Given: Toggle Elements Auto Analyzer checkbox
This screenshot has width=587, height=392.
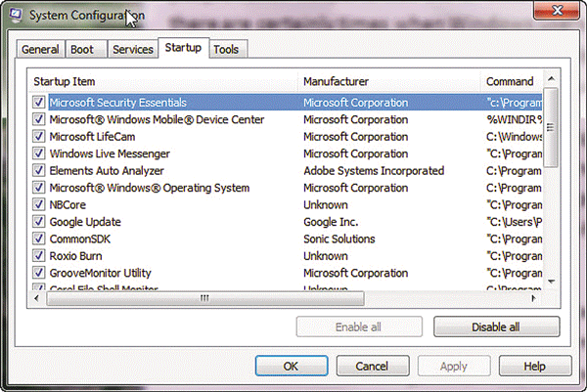Looking at the screenshot, I should pyautogui.click(x=39, y=171).
